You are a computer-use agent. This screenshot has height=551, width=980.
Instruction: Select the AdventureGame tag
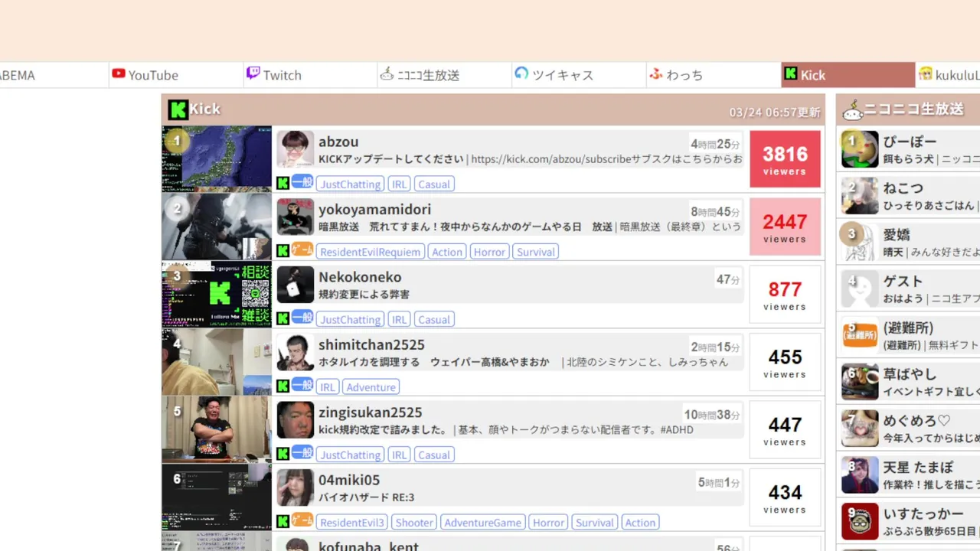click(x=483, y=523)
